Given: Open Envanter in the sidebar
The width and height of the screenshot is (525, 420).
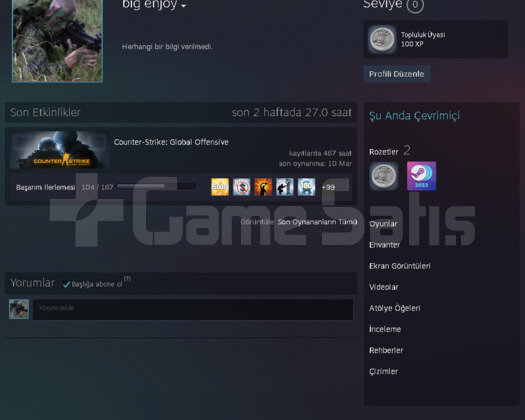Looking at the screenshot, I should pyautogui.click(x=384, y=245).
